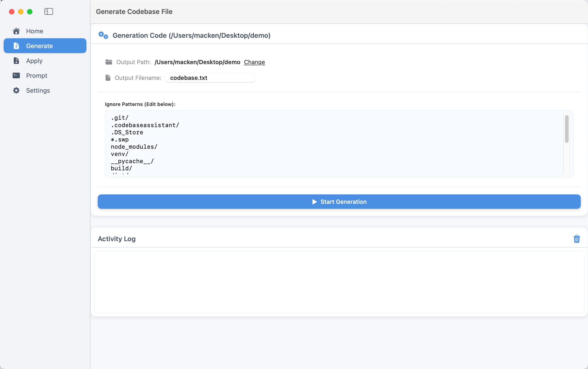Minimize the window with yellow button
Screen dimensions: 588x369
pos(21,11)
